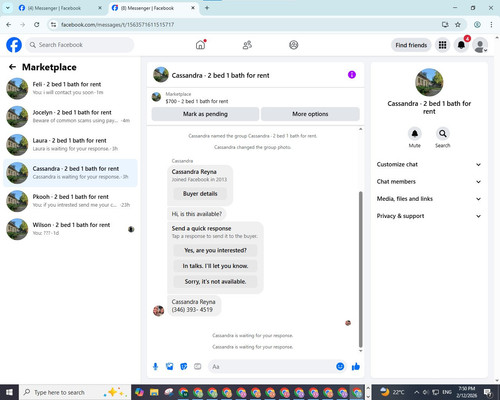This screenshot has height=400, width=500.
Task: Open Wilson 2 bed 1 bath chat
Action: [70, 229]
